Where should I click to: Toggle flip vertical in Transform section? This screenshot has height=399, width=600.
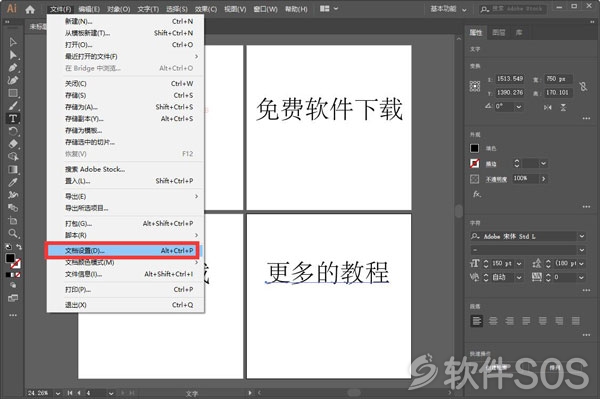[x=563, y=107]
